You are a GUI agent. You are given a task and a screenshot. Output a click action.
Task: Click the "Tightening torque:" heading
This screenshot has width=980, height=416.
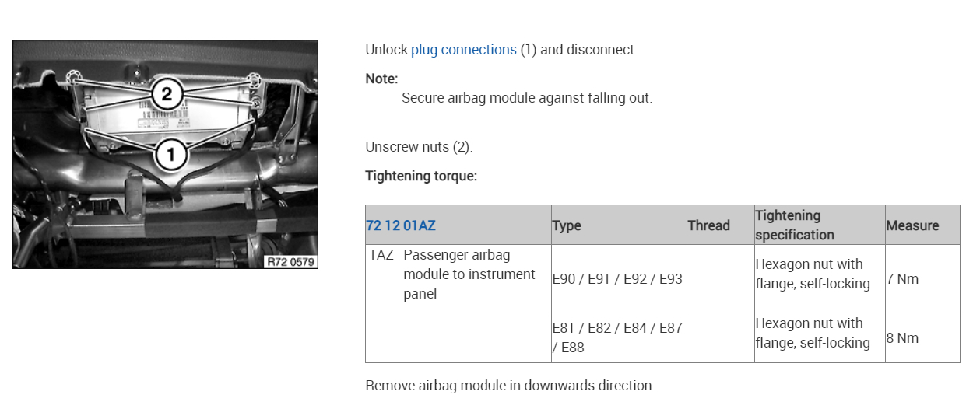tap(421, 176)
